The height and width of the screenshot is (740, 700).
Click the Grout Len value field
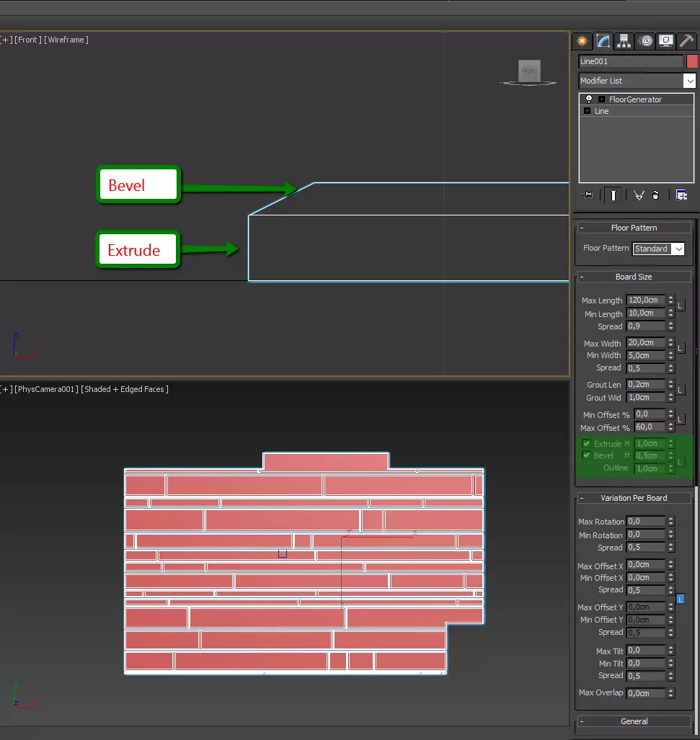point(646,384)
